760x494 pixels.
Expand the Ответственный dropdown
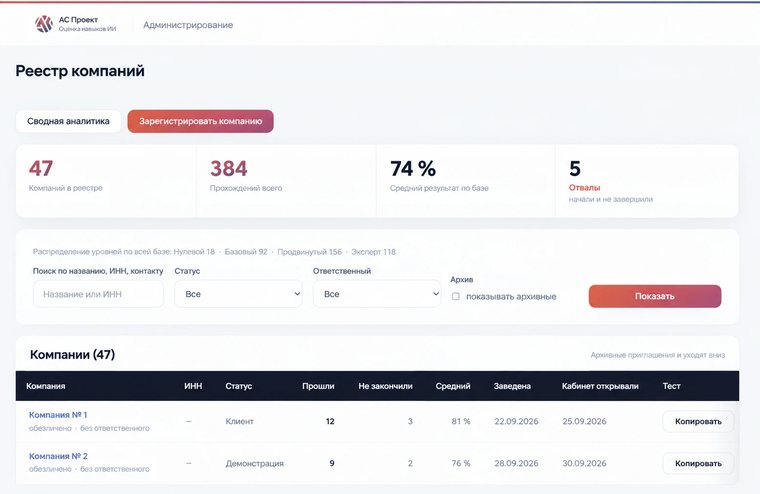click(377, 294)
